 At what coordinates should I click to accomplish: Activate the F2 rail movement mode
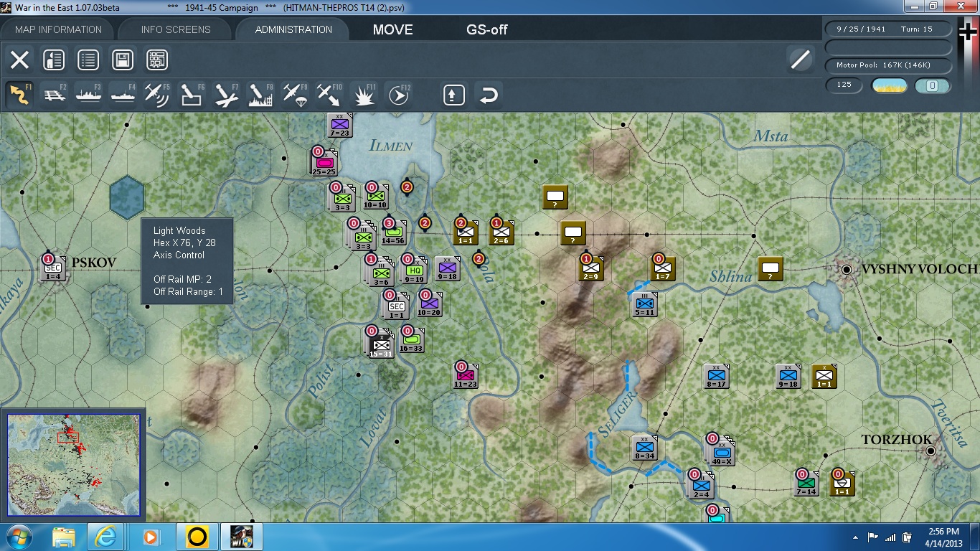(x=55, y=95)
